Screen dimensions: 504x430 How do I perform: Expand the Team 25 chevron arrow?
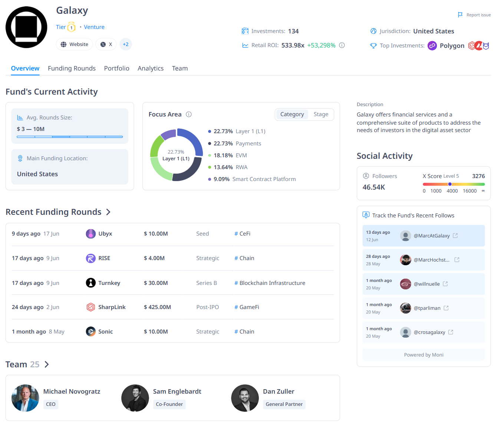point(47,364)
